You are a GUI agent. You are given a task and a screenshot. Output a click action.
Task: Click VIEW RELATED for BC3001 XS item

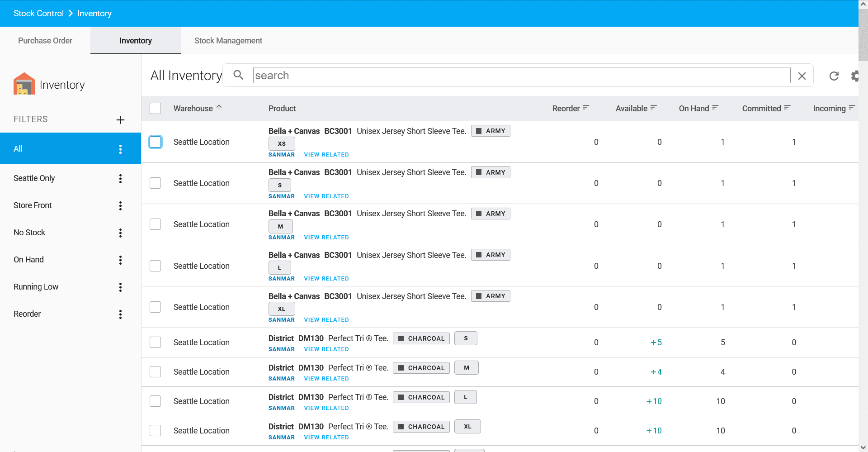pyautogui.click(x=326, y=155)
